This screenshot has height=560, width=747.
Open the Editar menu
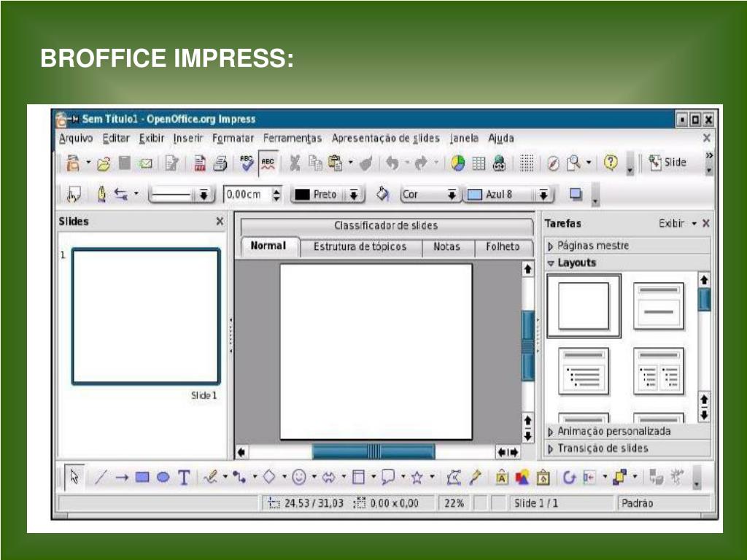(116, 138)
